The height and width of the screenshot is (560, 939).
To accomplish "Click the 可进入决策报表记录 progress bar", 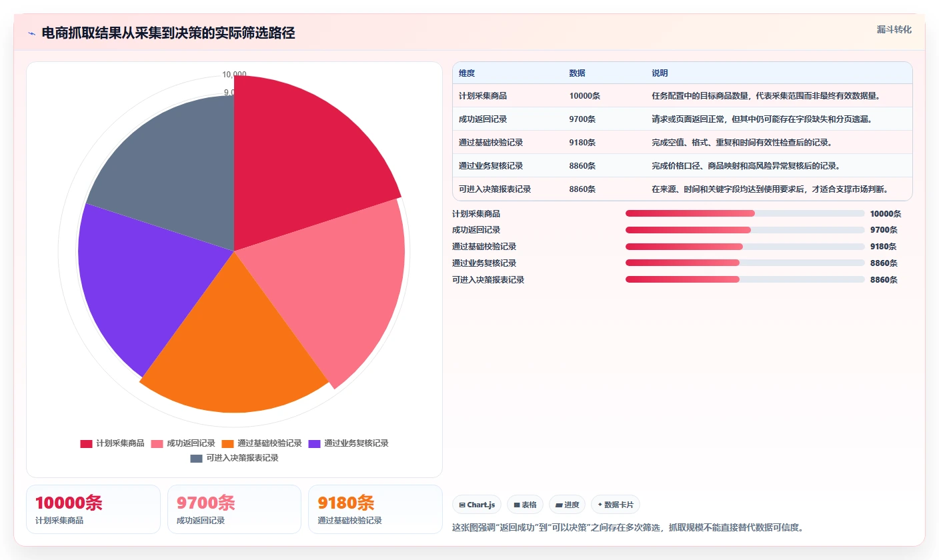I will 745,279.
